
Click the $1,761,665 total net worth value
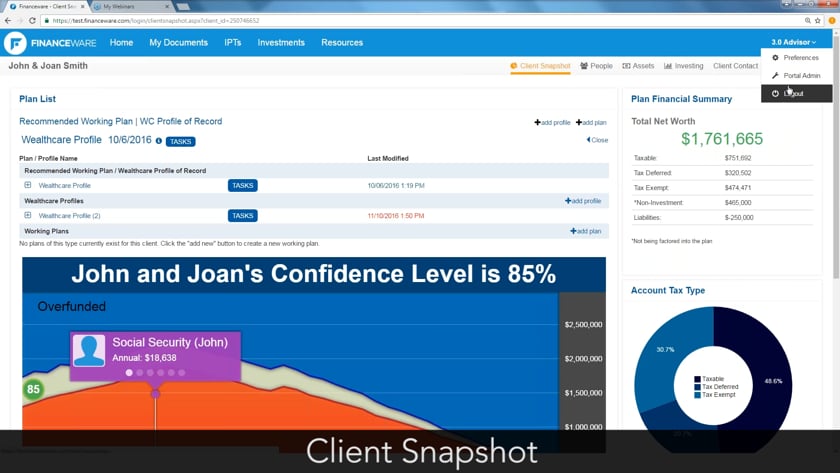tap(722, 139)
